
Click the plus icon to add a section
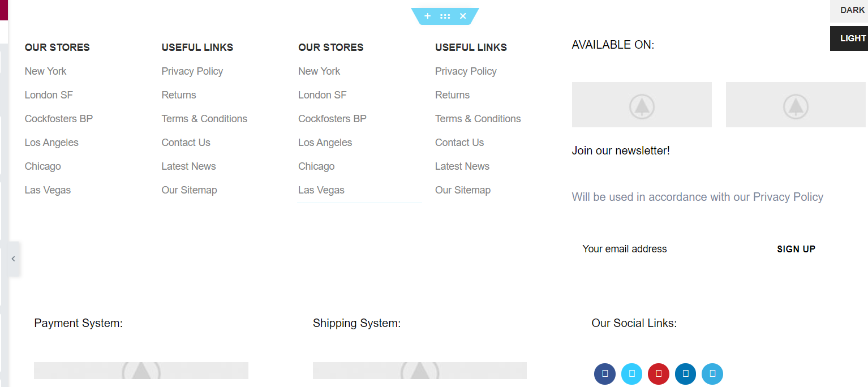[428, 16]
